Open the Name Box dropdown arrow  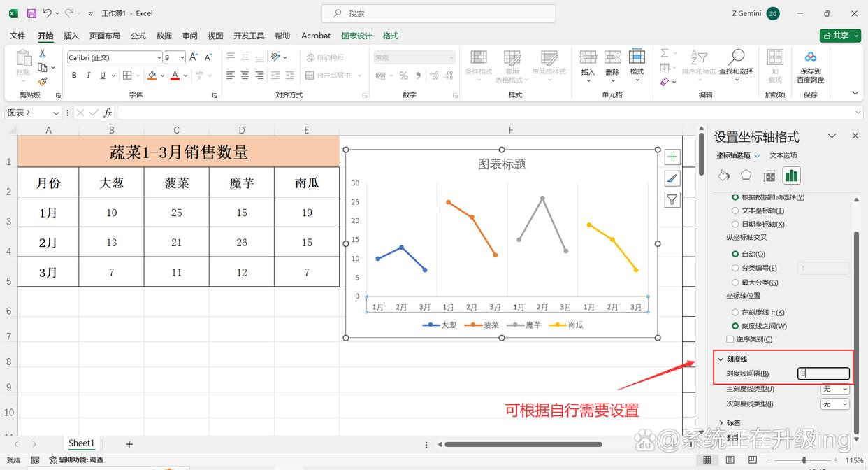click(x=57, y=113)
